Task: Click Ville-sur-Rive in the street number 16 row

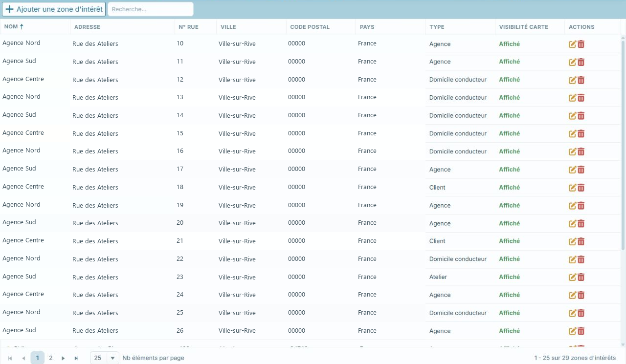Action: point(237,151)
